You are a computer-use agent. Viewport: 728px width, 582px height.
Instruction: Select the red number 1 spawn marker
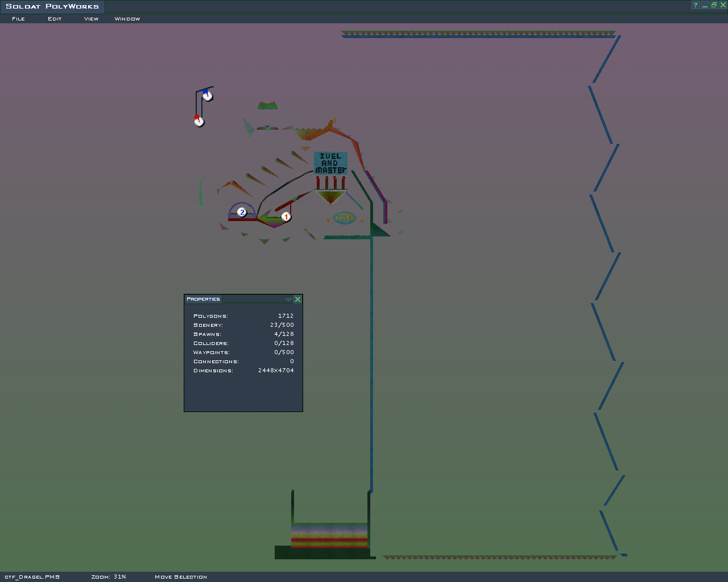[x=286, y=217]
